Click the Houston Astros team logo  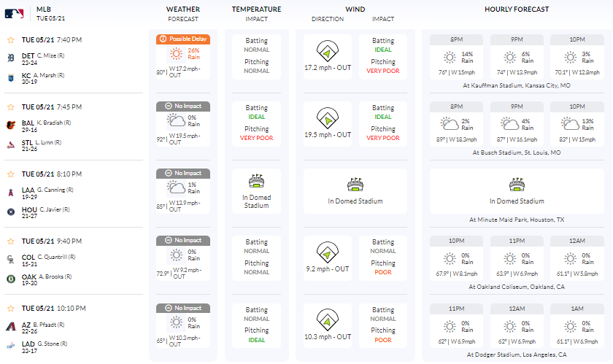pos(11,211)
